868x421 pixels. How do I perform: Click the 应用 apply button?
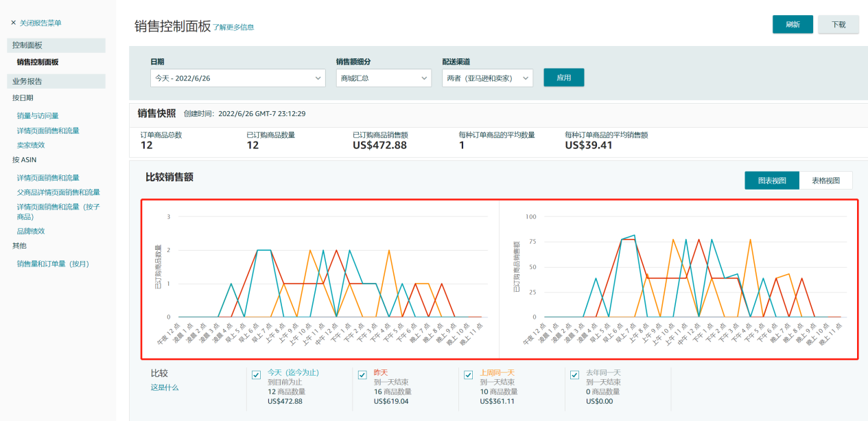click(x=563, y=78)
